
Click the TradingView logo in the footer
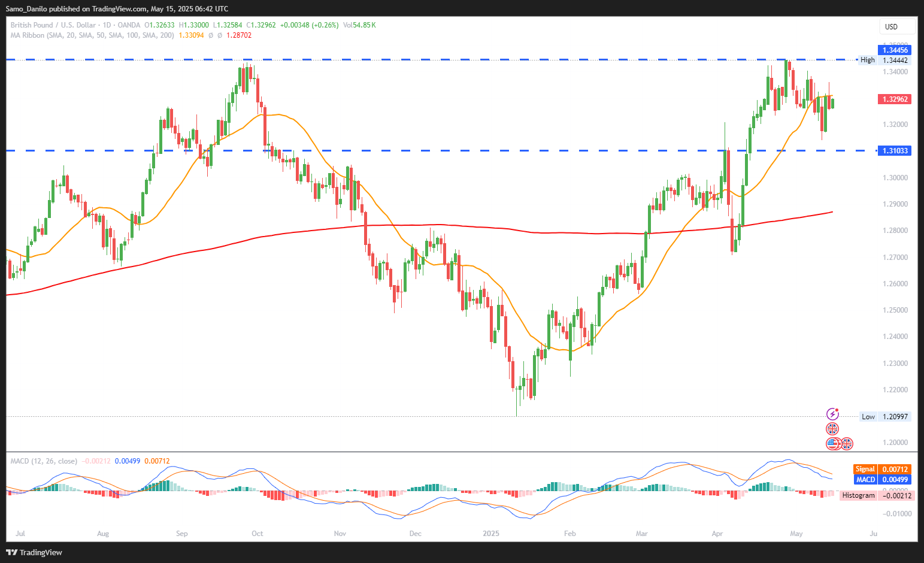34,552
